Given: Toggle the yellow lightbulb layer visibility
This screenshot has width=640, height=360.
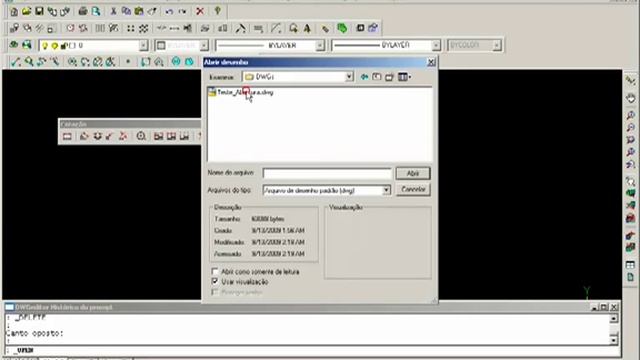Looking at the screenshot, I should pos(45,46).
